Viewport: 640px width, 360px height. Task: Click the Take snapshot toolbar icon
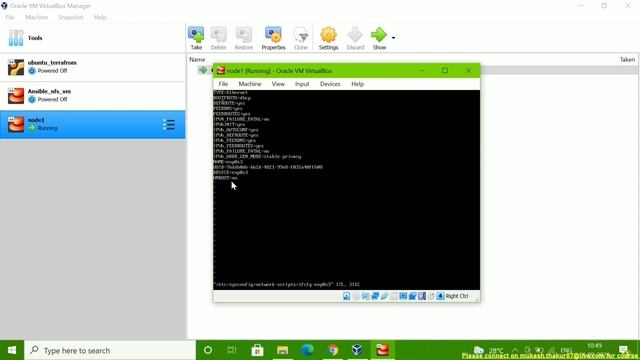196,38
